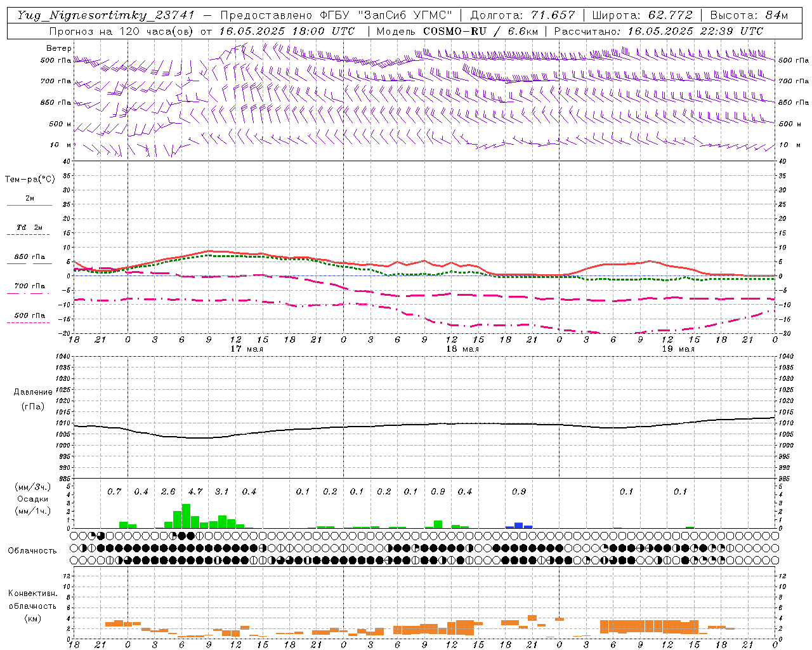The height and width of the screenshot is (650, 812).
Task: Click the solid red line sample under 2м legend
Action: 29,206
